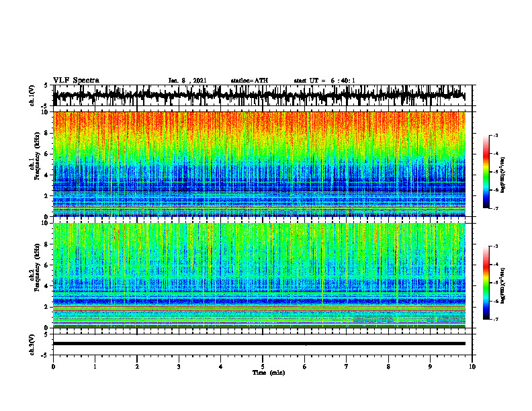Click the ch.1 spectrogram panel
The height and width of the screenshot is (411, 532).
[x=259, y=164]
